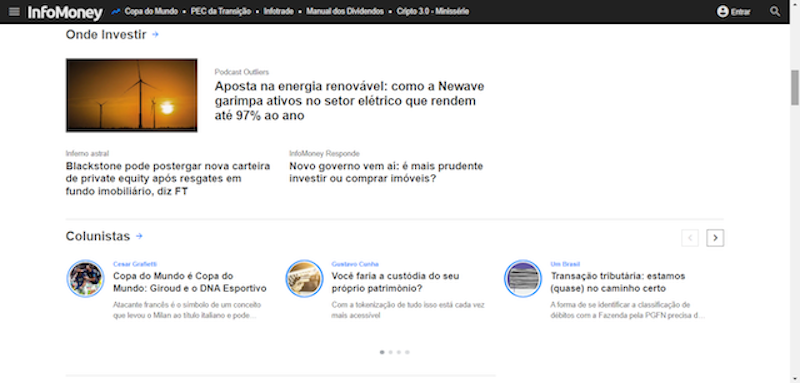Screen dimensions: 800x383
Task: Open custódia do seu próprio patrimônio column
Action: point(395,282)
